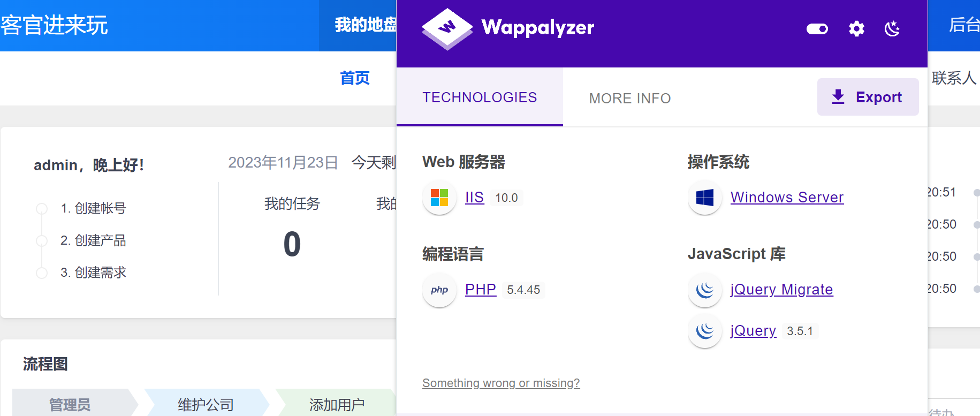Image resolution: width=980 pixels, height=416 pixels.
Task: Click the JavaScript 库 category heading
Action: (736, 254)
